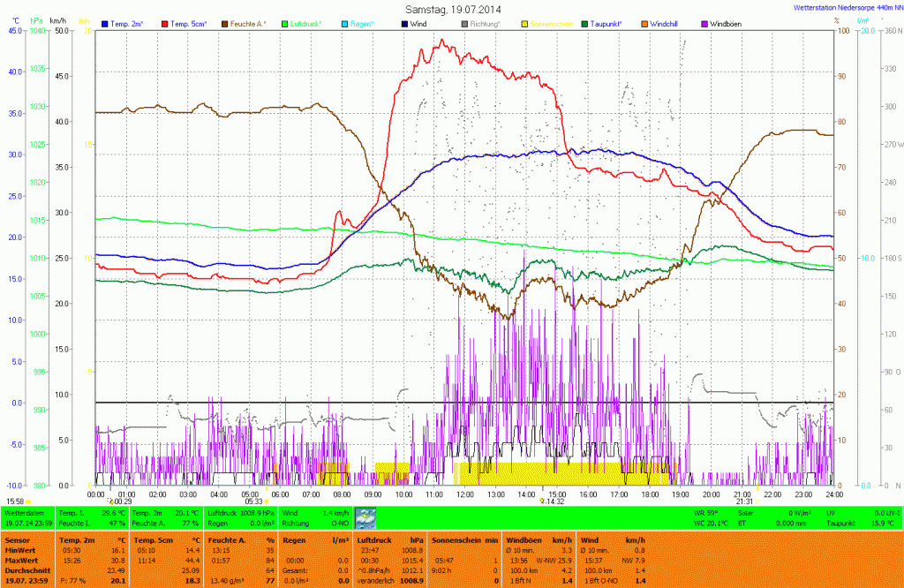Click the 14:32 solar noon marker
The width and height of the screenshot is (904, 588).
[x=553, y=501]
